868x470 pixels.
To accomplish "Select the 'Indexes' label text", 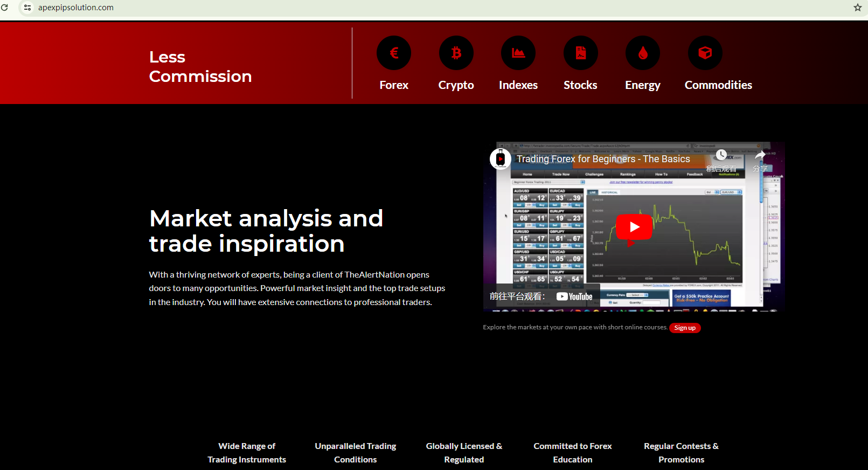I will pyautogui.click(x=518, y=85).
